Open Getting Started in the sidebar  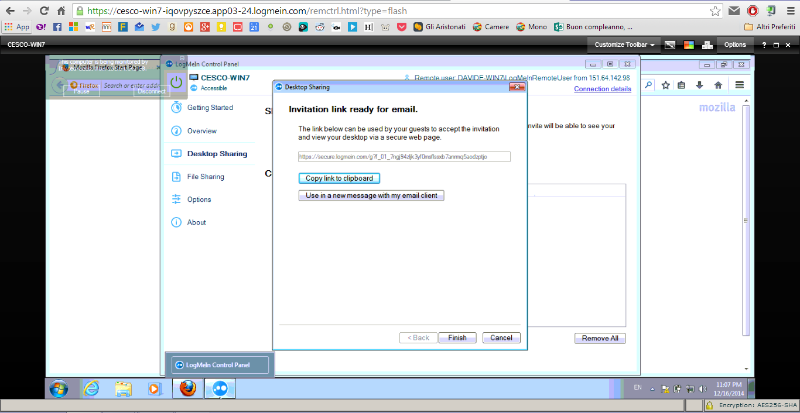[209, 108]
